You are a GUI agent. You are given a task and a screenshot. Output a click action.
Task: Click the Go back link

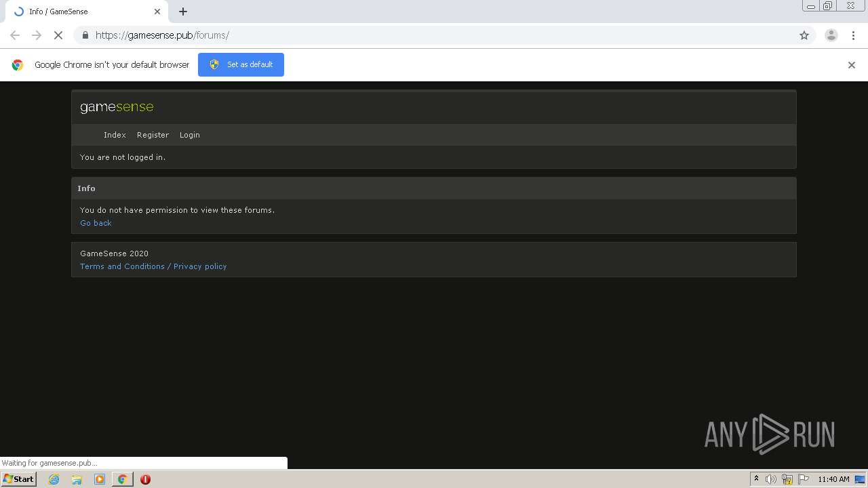click(96, 223)
